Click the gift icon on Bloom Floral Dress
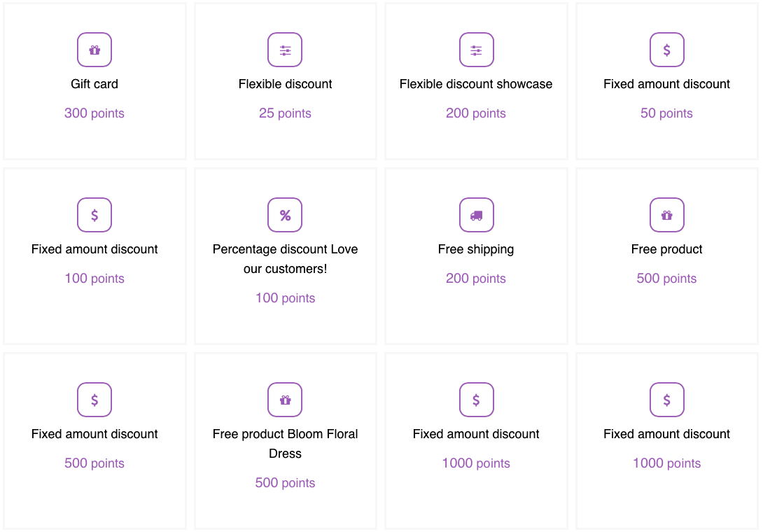The height and width of the screenshot is (532, 763). 285,400
